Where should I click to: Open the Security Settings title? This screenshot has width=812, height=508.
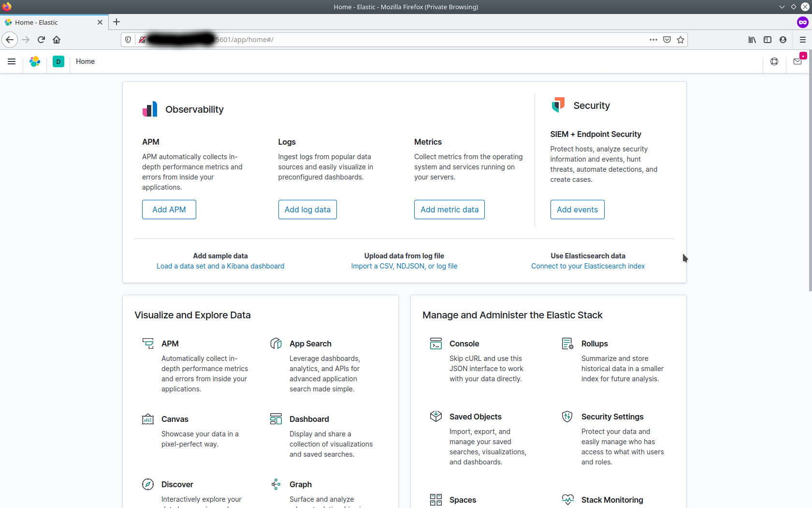[612, 417]
